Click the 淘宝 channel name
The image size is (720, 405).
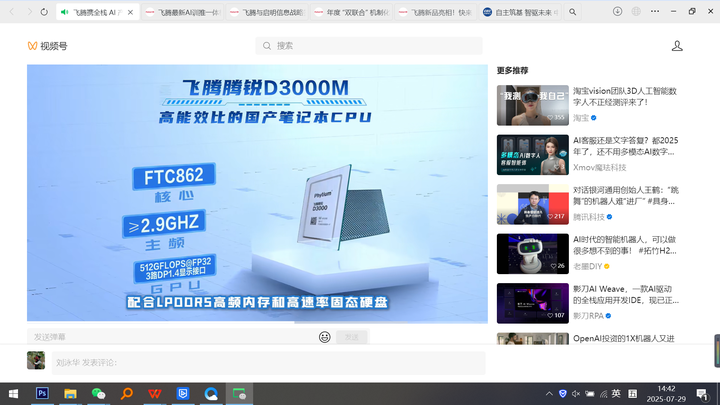581,118
